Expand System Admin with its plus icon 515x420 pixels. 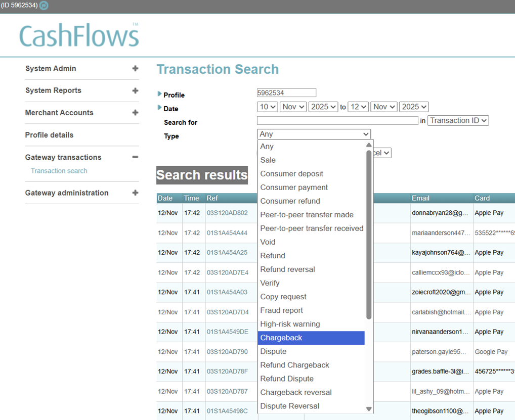click(135, 68)
